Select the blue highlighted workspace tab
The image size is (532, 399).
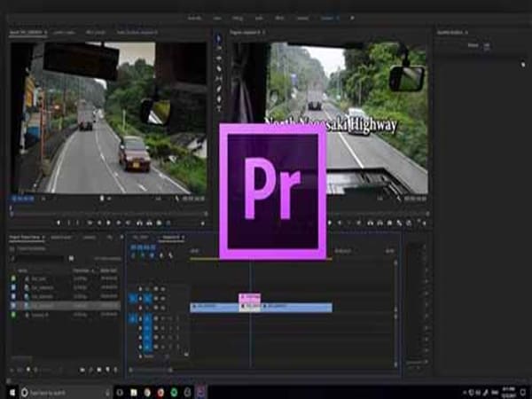[328, 18]
